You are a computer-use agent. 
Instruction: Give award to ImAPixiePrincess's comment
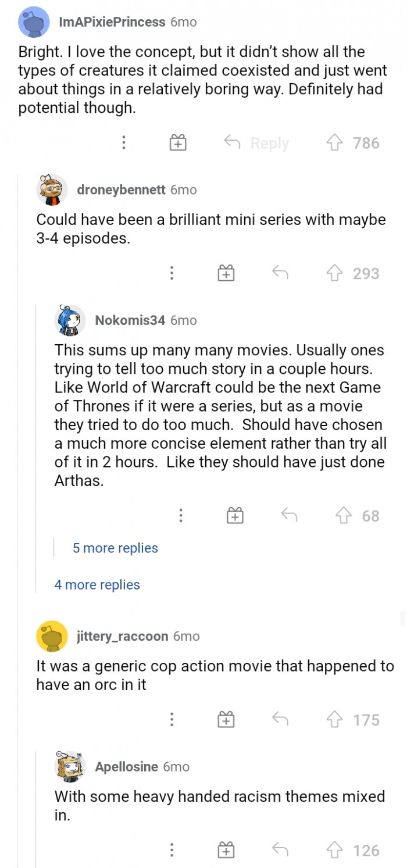pyautogui.click(x=178, y=143)
